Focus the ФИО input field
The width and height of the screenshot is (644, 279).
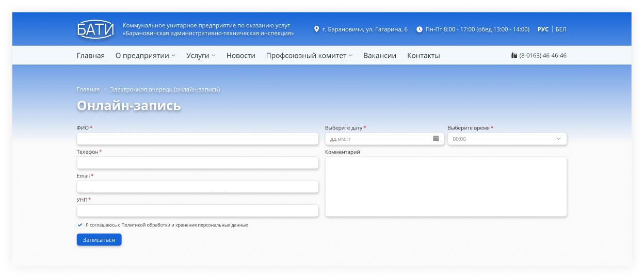[x=198, y=139]
